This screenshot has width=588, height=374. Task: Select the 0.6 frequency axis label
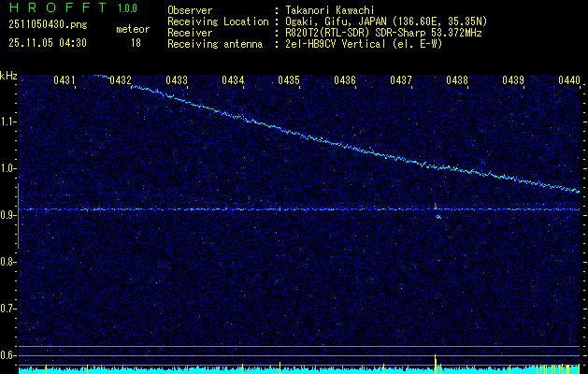tap(8, 354)
